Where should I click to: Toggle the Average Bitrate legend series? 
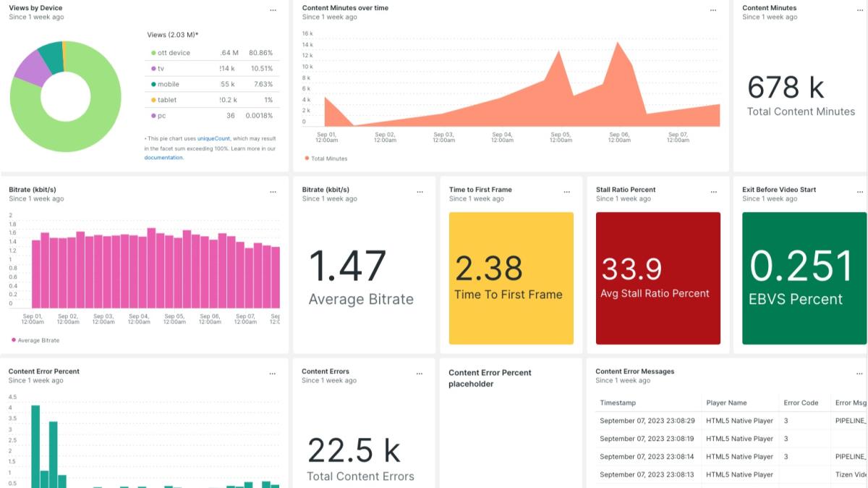36,340
